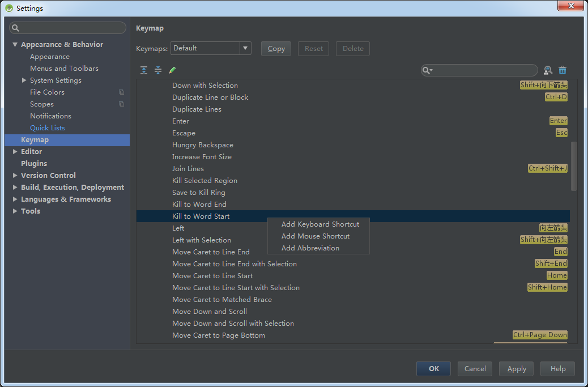Viewport: 588px width, 387px height.
Task: Select the Keymap item in sidebar
Action: tap(67, 140)
